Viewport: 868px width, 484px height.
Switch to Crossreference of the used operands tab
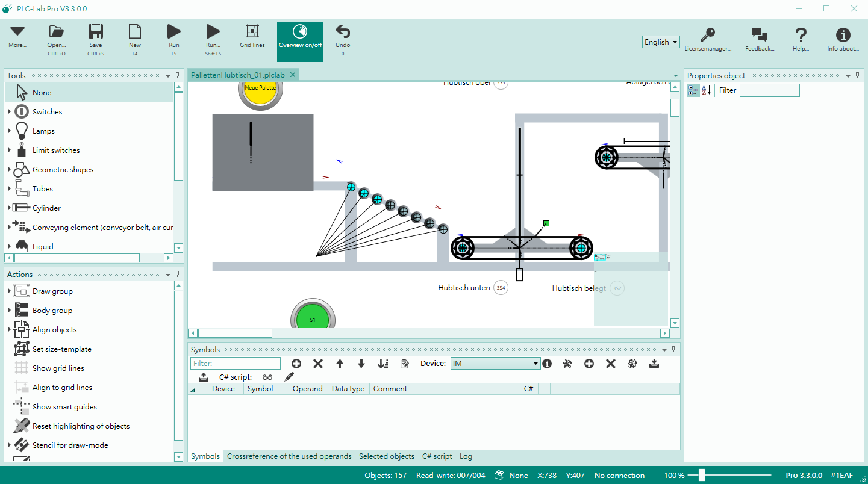(x=289, y=456)
